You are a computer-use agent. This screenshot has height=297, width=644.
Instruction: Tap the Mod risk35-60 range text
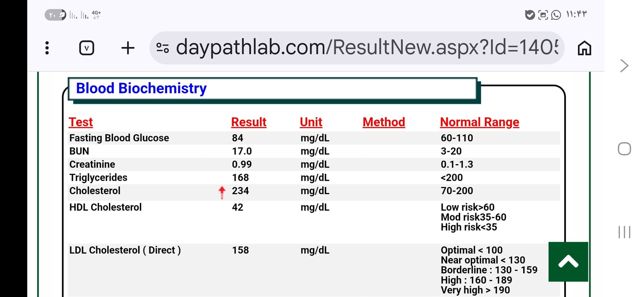(x=474, y=217)
